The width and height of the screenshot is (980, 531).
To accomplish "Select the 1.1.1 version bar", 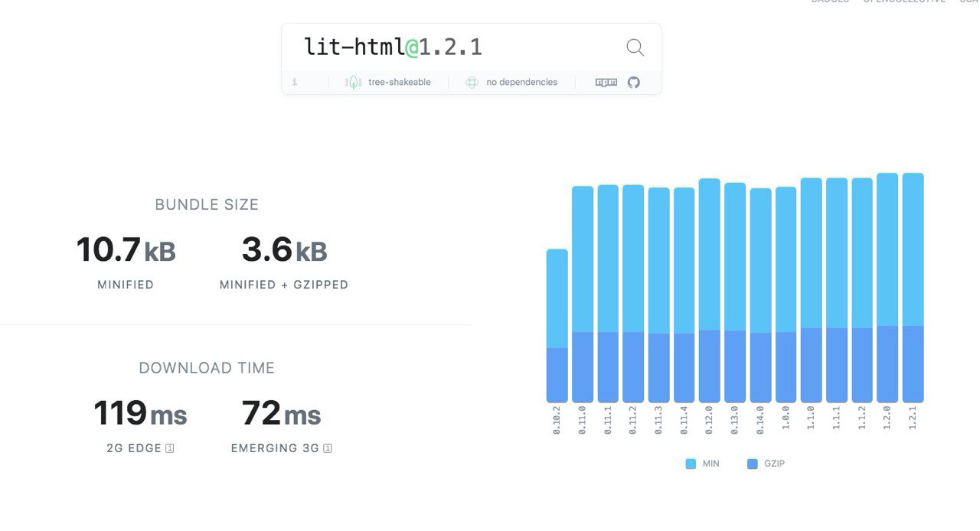I will coord(837,291).
